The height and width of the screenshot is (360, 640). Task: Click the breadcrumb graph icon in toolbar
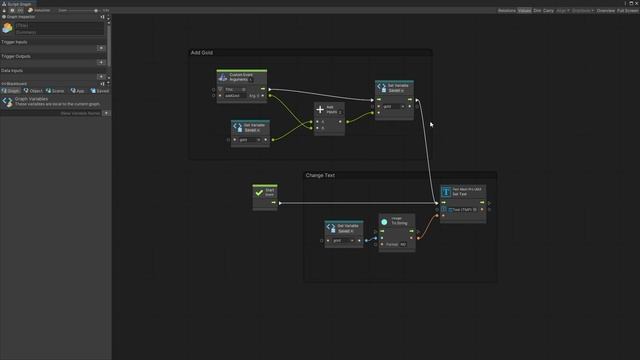coord(30,10)
